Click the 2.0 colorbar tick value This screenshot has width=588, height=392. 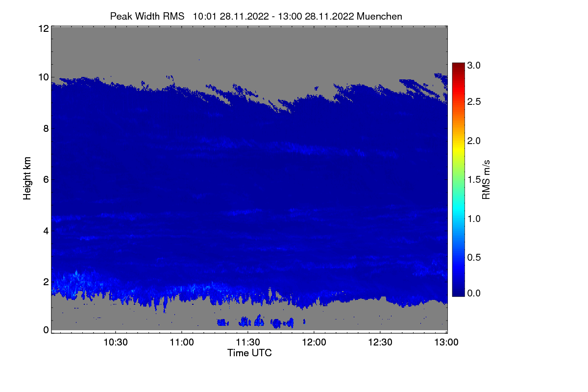click(x=475, y=141)
